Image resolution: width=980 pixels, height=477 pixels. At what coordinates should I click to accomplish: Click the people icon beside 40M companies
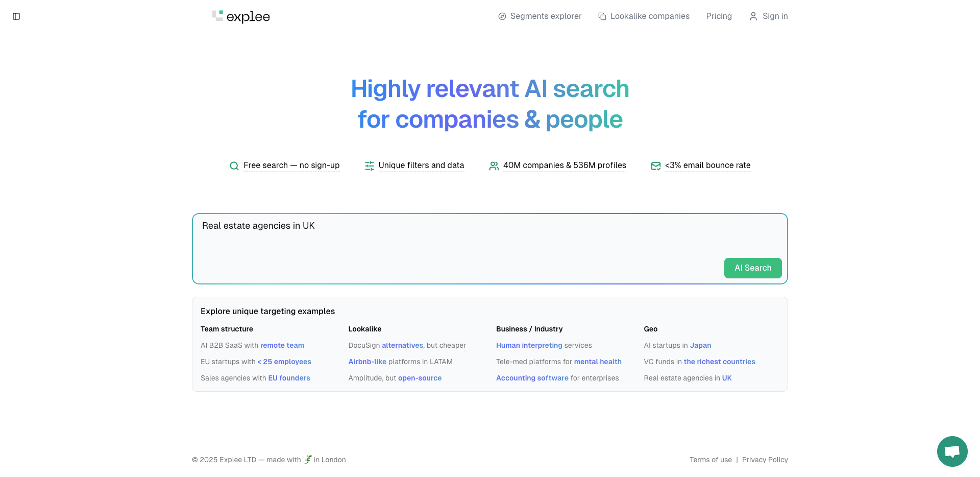[x=494, y=166]
